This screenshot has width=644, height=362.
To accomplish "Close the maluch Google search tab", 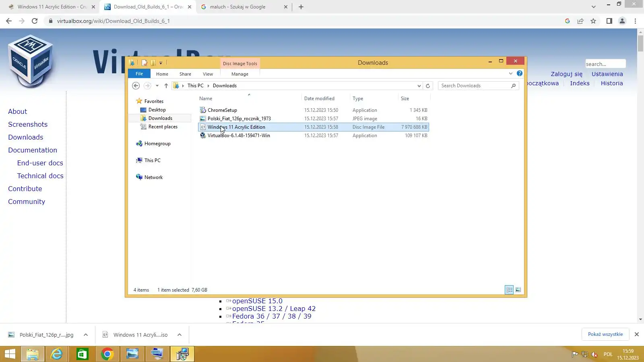I will coord(286,7).
